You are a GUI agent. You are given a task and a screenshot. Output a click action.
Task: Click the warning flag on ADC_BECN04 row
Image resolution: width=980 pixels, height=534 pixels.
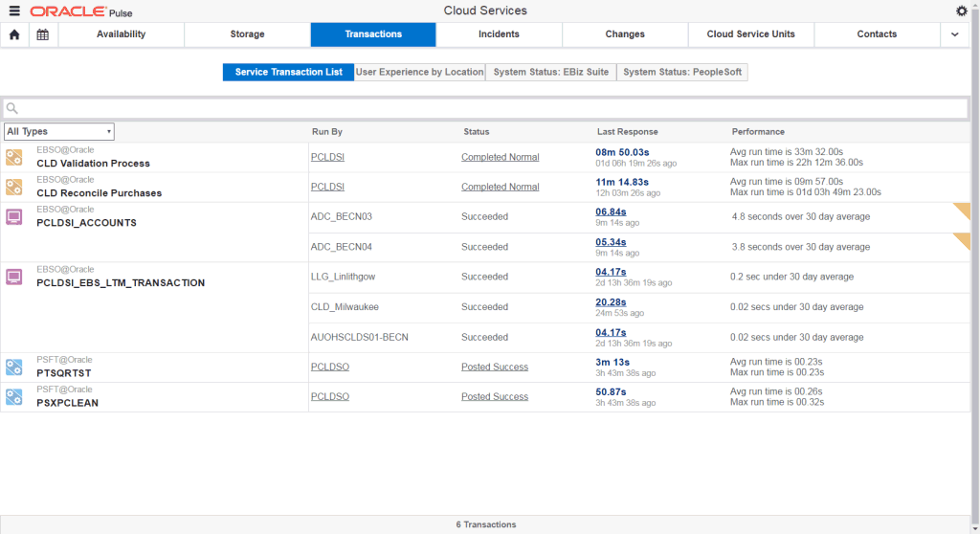click(963, 239)
